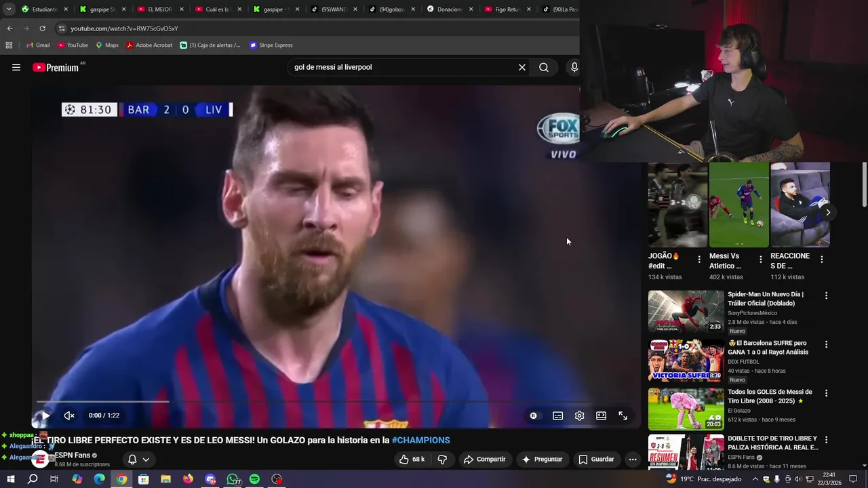Screen dimensions: 868x488
Task: Expand the notification bell subscription dropdown
Action: (x=138, y=459)
